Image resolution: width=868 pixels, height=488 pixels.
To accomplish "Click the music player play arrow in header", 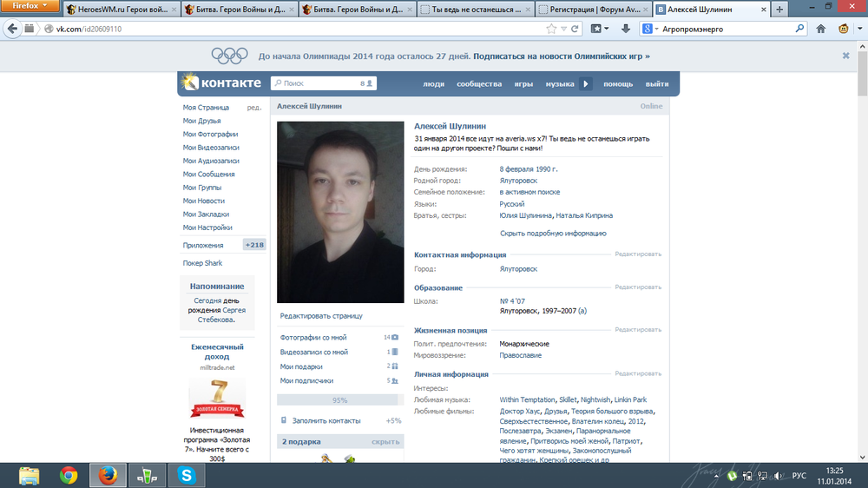I will [x=585, y=84].
